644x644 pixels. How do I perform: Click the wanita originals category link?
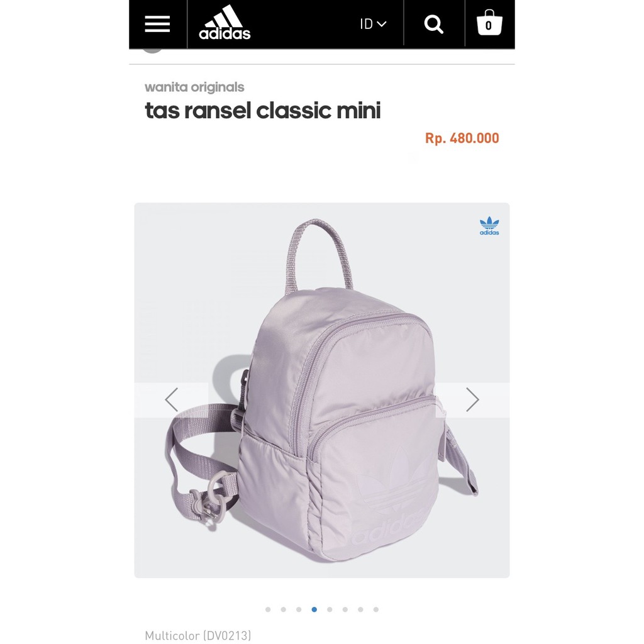coord(194,87)
